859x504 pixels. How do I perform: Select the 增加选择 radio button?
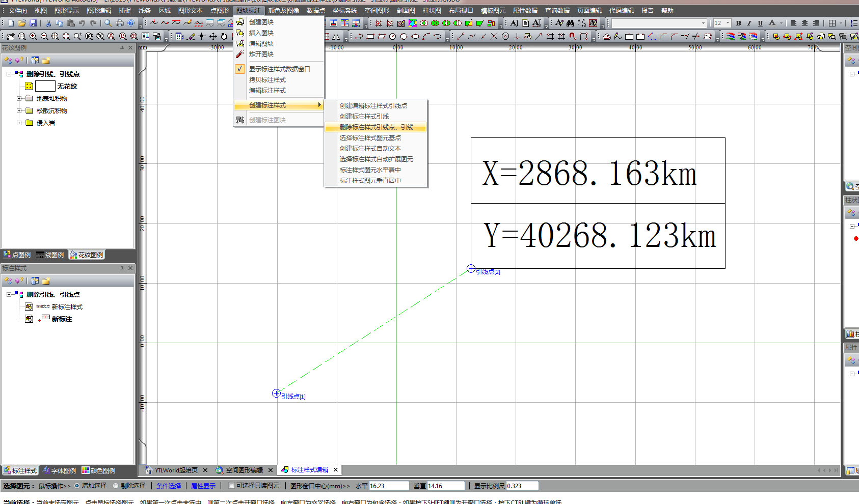[x=77, y=486]
